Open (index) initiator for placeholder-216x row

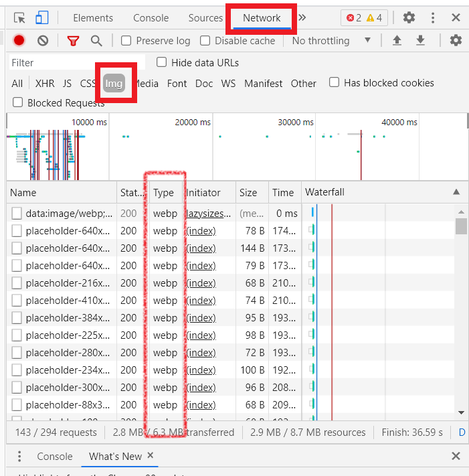(201, 283)
